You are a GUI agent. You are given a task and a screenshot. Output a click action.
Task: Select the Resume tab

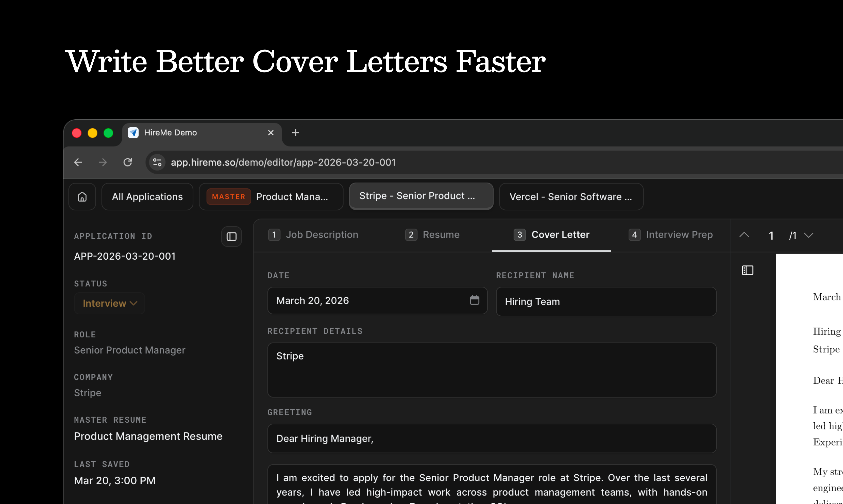432,235
